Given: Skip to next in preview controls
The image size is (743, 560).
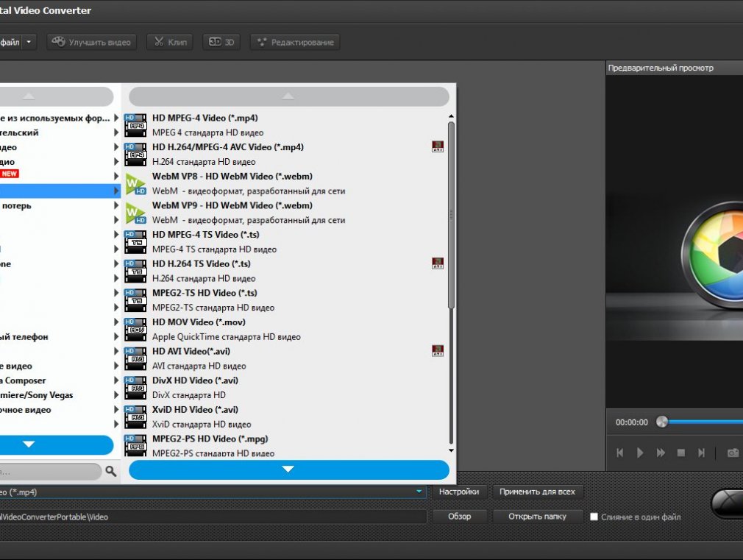Looking at the screenshot, I should click(701, 453).
